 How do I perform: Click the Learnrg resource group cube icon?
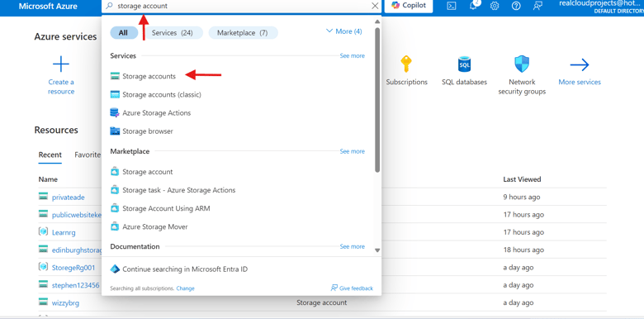point(43,232)
